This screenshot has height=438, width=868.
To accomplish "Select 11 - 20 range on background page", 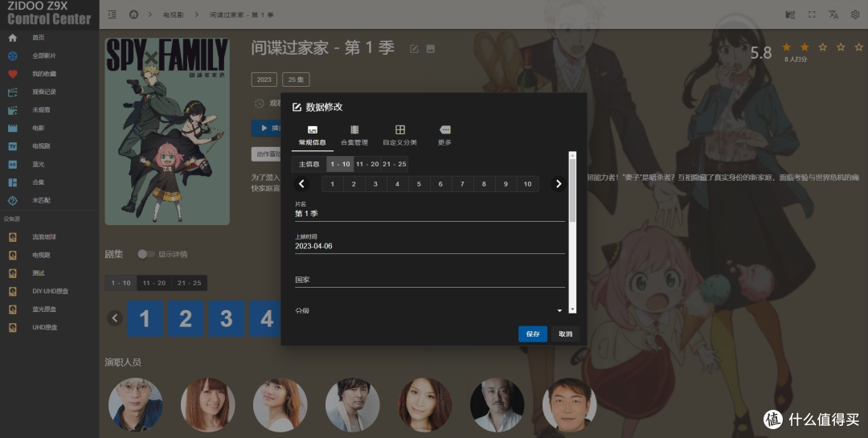I will (154, 283).
